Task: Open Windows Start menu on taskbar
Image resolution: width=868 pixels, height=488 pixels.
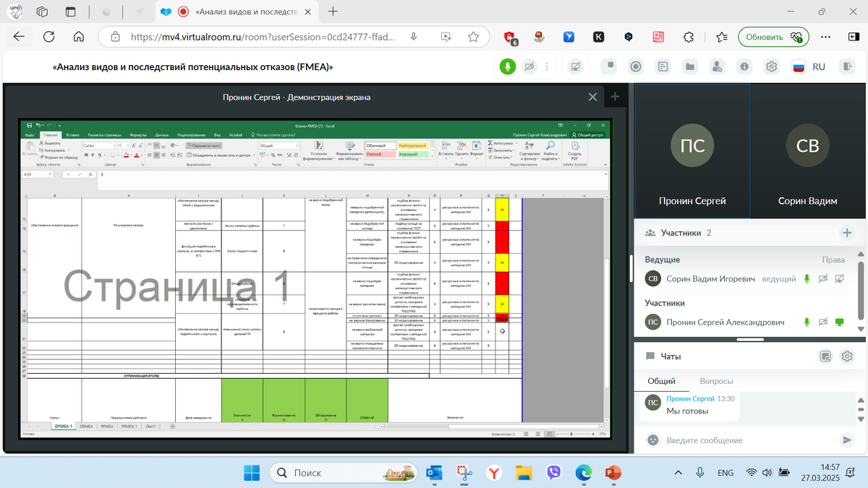Action: pos(251,473)
